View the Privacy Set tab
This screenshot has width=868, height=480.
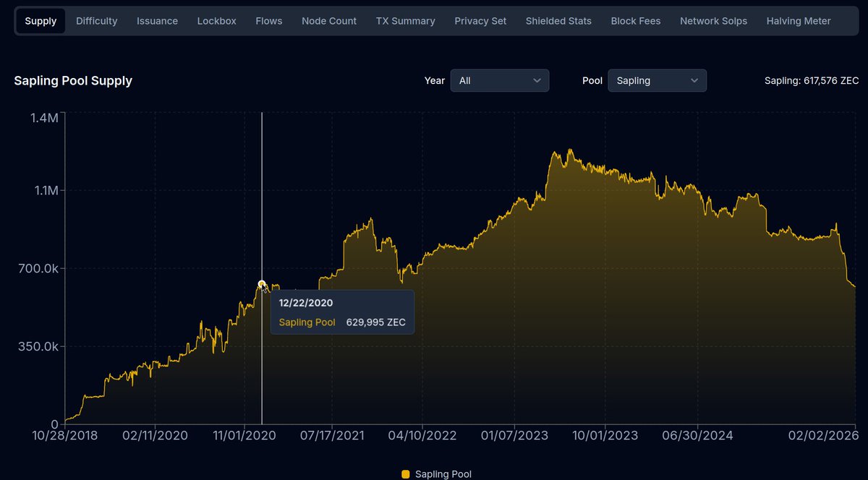pos(480,21)
